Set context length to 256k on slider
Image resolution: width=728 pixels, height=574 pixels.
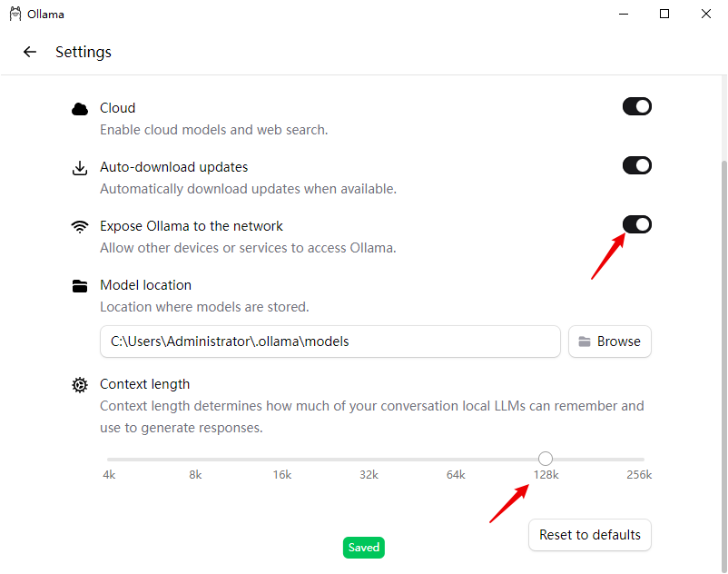tap(643, 460)
